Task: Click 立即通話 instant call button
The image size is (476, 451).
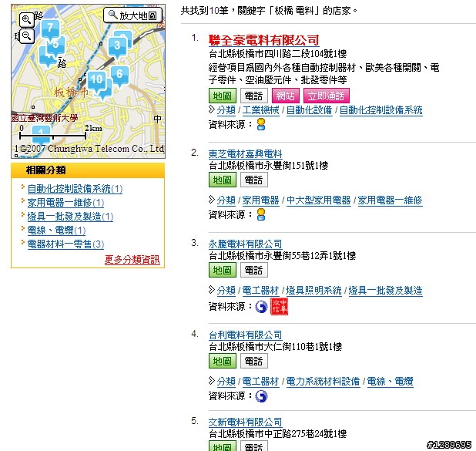Action: [x=327, y=96]
